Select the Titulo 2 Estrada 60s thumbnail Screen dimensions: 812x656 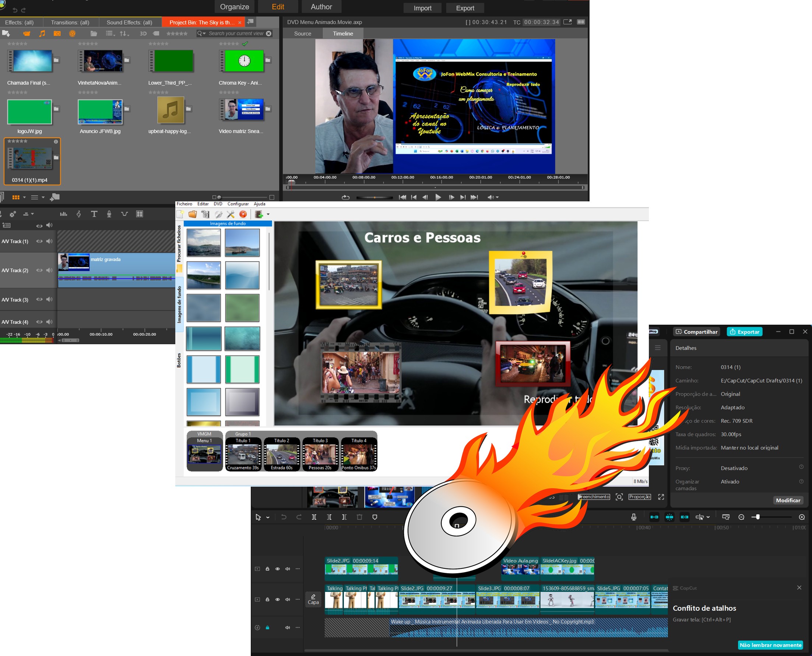coord(282,455)
